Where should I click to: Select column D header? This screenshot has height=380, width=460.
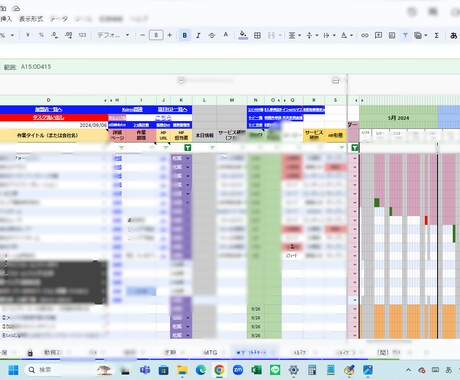(x=49, y=100)
